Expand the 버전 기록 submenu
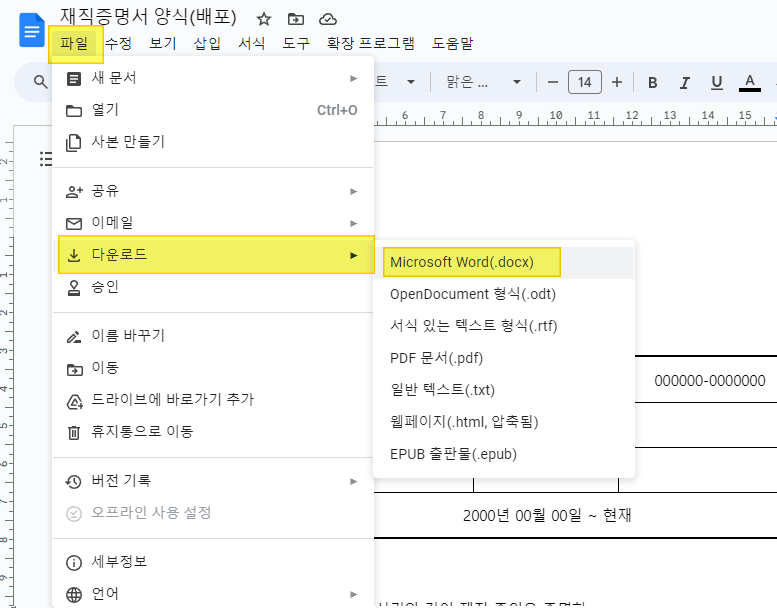Screen dimensions: 777x608 [x=213, y=481]
